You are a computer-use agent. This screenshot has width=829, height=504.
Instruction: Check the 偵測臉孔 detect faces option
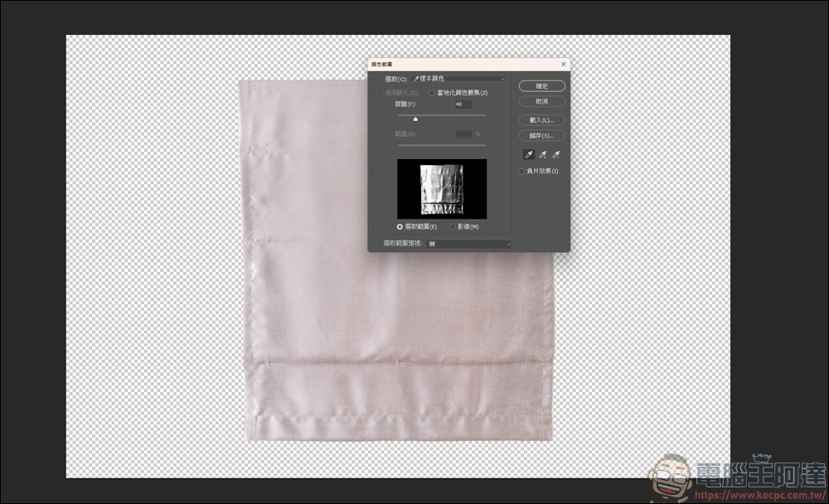pos(380,92)
